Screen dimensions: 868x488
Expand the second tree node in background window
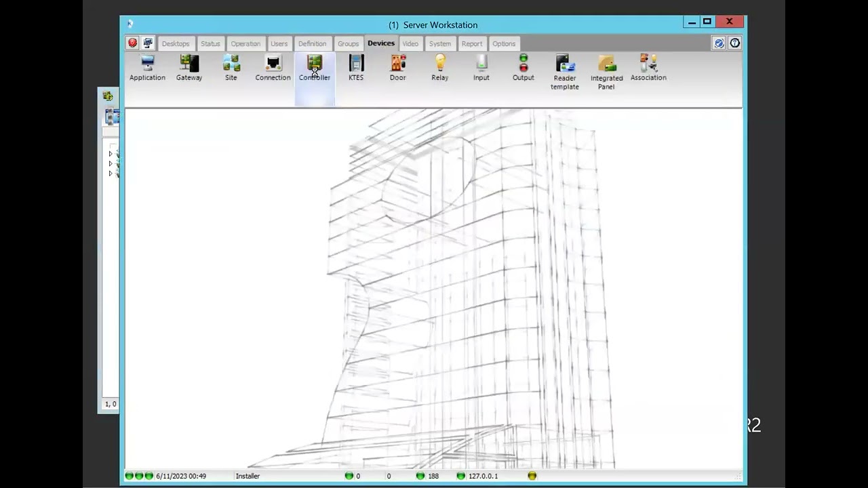(111, 163)
